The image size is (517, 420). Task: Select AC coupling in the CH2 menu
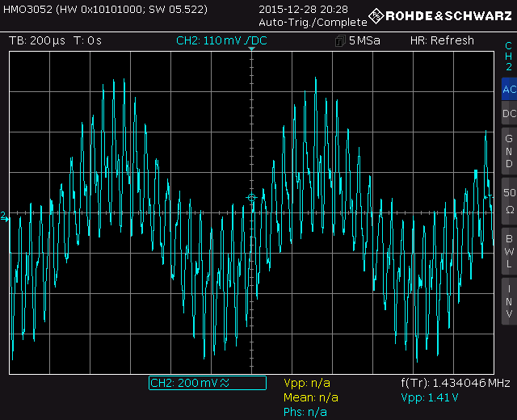[x=508, y=90]
